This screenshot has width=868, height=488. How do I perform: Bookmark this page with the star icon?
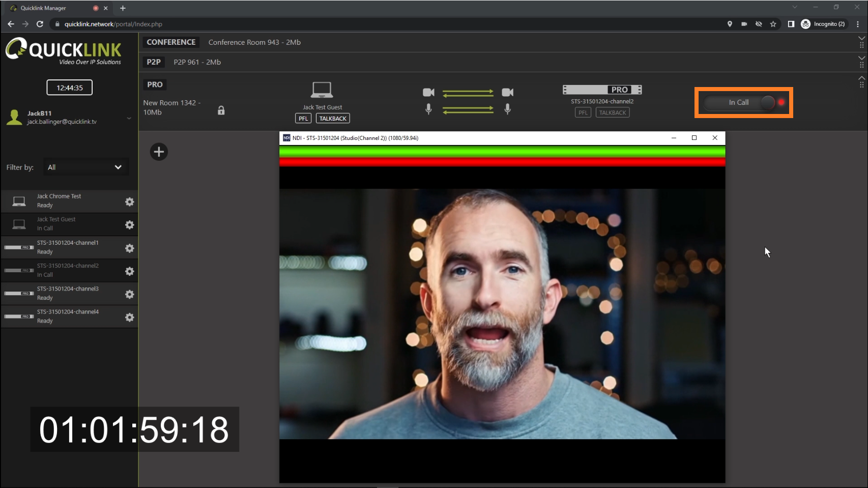pyautogui.click(x=773, y=24)
